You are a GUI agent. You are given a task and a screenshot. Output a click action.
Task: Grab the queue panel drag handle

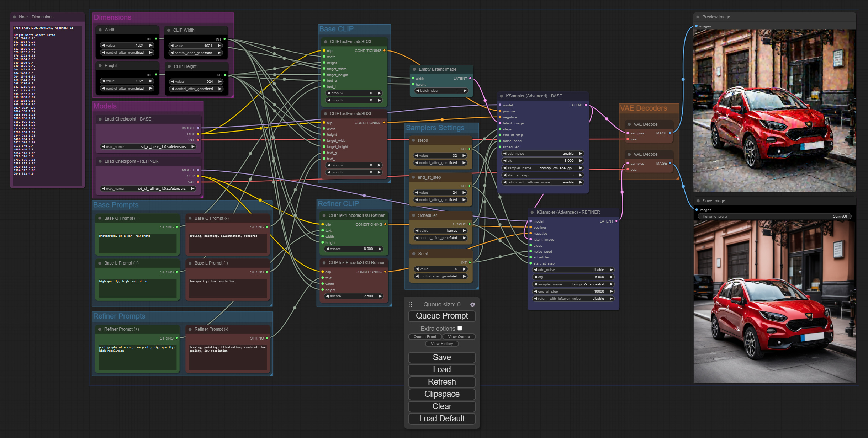pyautogui.click(x=410, y=305)
